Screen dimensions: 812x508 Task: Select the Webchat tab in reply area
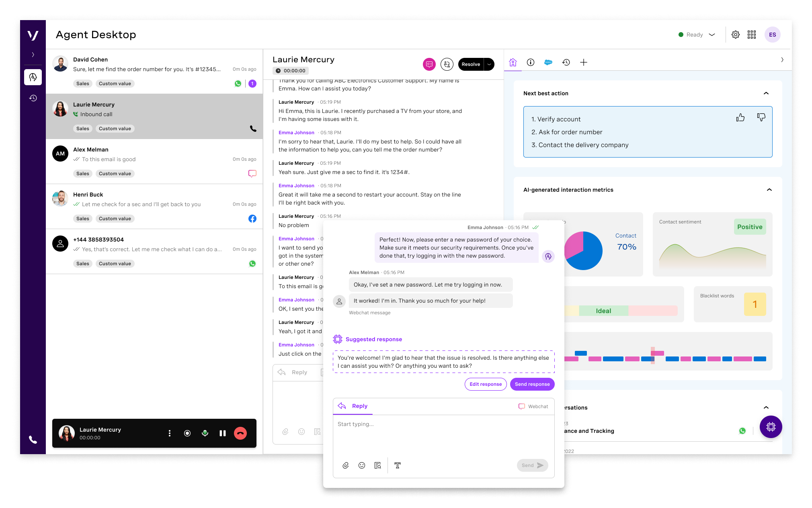click(x=532, y=406)
